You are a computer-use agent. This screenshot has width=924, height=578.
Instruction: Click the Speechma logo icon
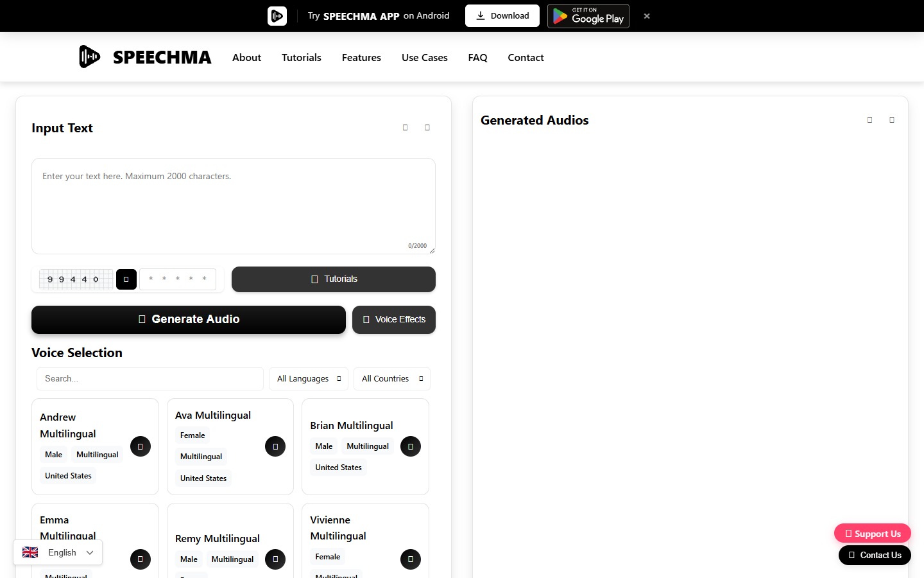89,57
